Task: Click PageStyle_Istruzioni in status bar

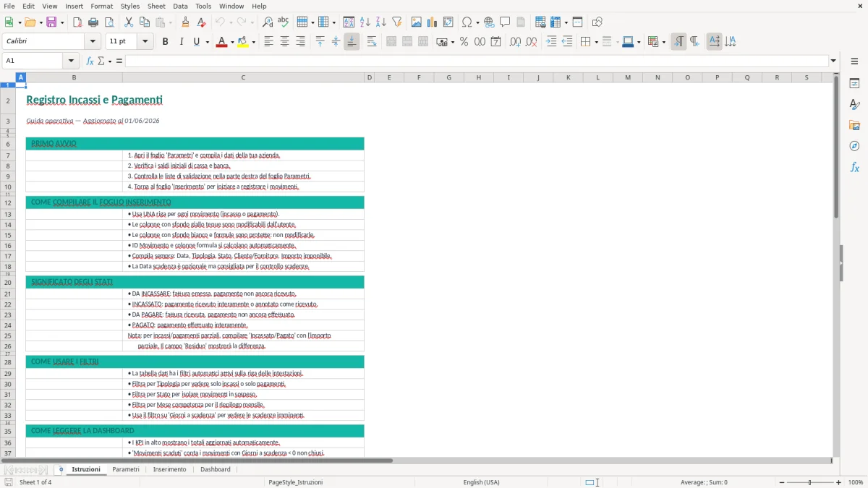Action: pyautogui.click(x=295, y=482)
